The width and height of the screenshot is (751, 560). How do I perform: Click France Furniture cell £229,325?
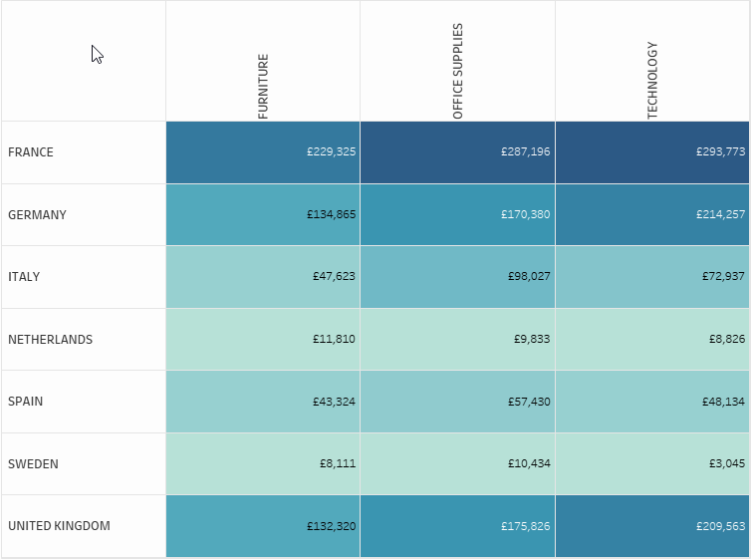pos(263,152)
